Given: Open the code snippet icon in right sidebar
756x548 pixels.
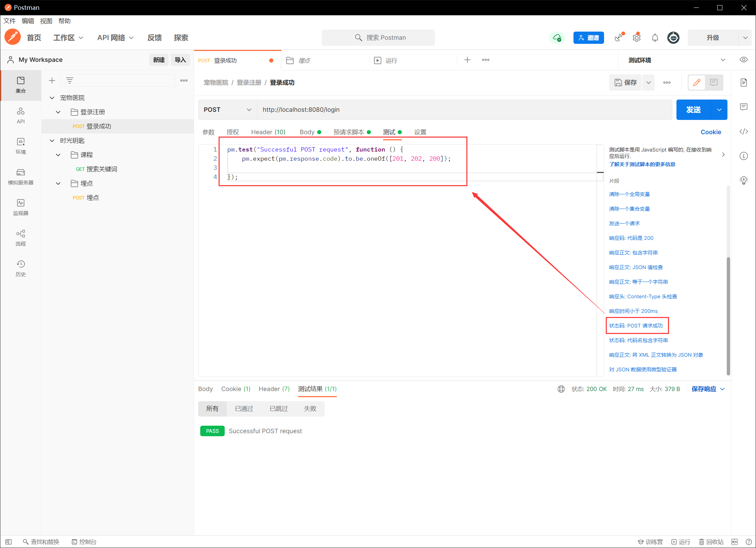Looking at the screenshot, I should pyautogui.click(x=743, y=131).
